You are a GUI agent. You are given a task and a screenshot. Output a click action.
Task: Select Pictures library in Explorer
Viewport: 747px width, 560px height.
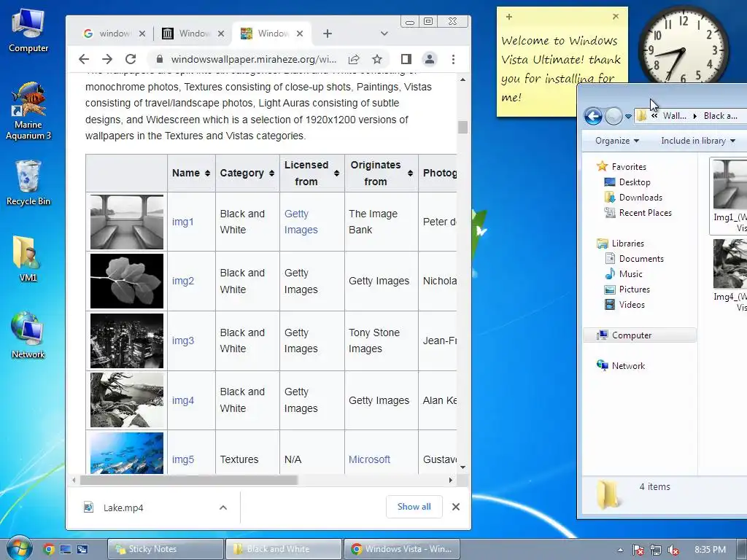pos(627,289)
